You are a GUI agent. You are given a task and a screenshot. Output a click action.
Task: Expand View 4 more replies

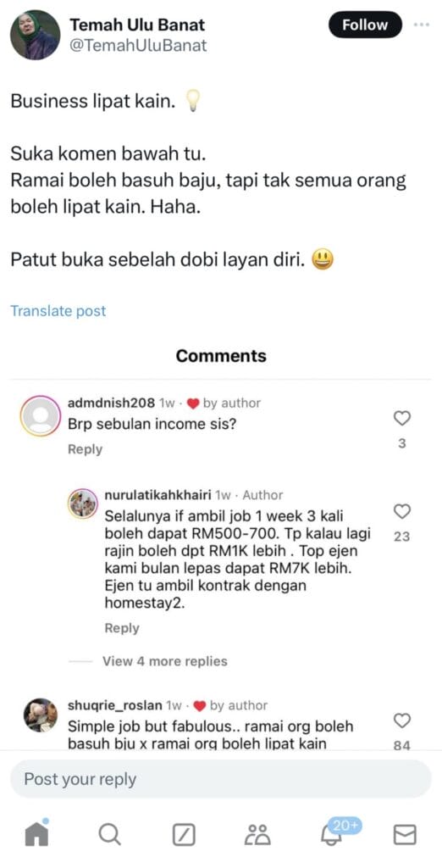(165, 661)
